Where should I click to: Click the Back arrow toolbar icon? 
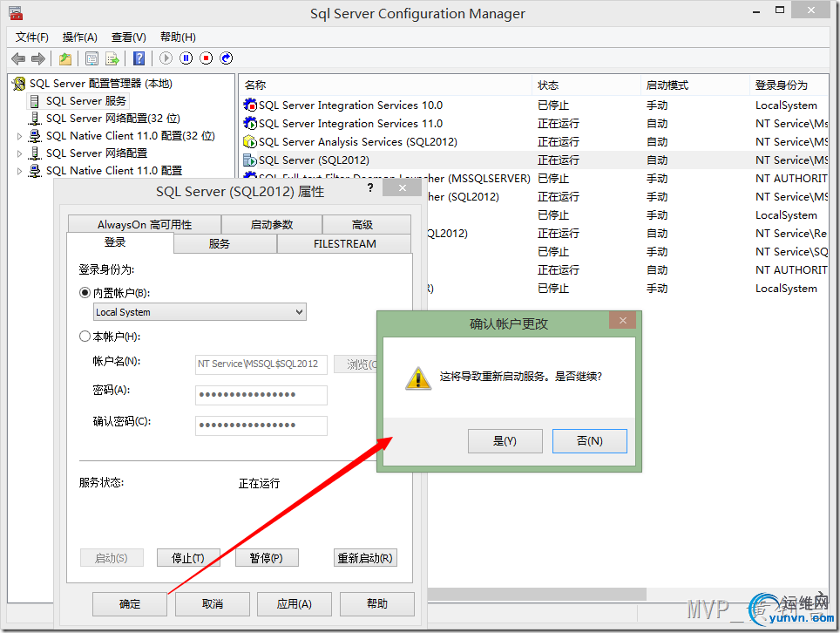click(18, 58)
